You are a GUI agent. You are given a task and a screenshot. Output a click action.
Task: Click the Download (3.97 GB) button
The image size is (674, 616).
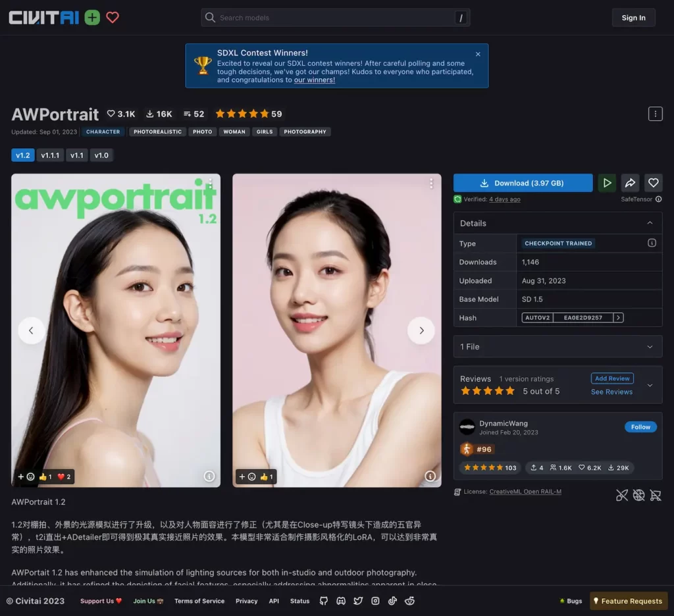(x=523, y=182)
